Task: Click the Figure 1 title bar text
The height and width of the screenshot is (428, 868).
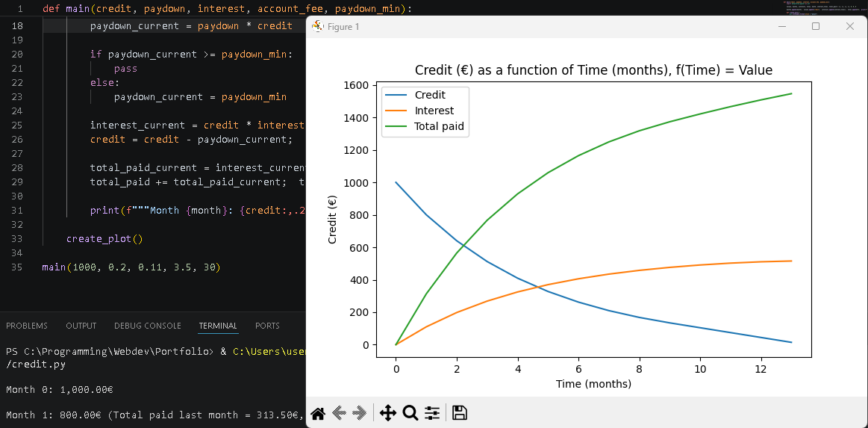Action: (x=343, y=27)
